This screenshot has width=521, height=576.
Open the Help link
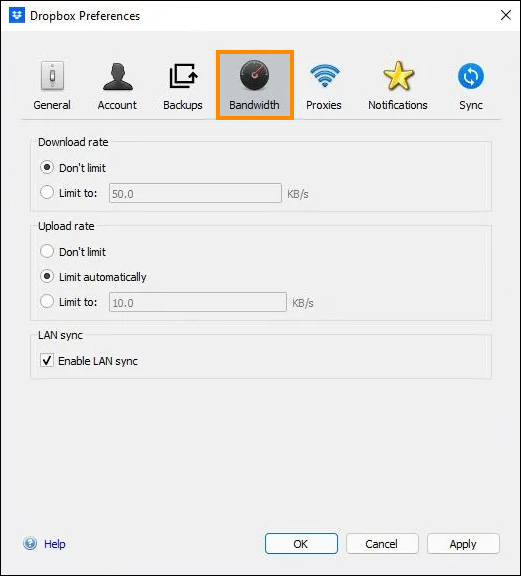(55, 544)
